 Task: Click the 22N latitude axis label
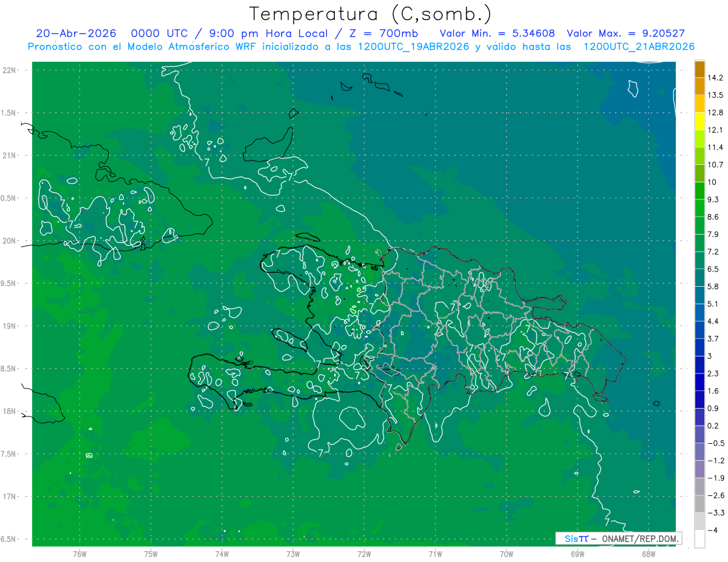pos(10,70)
